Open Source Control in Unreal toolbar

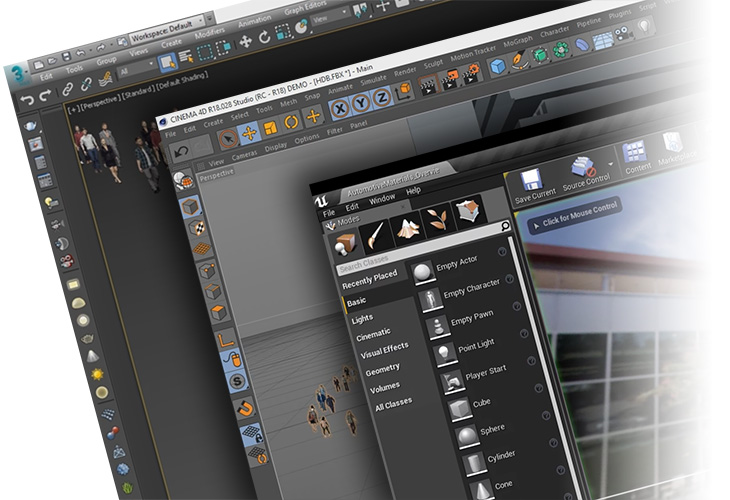(586, 172)
